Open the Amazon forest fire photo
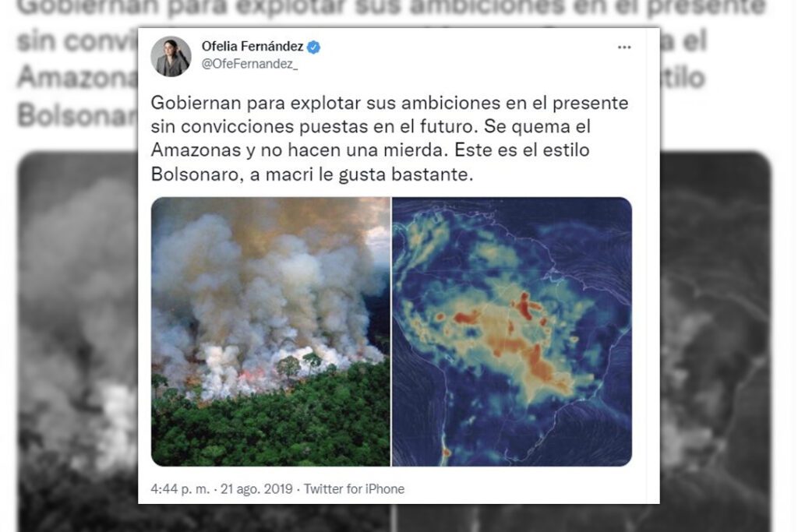This screenshot has width=798, height=532. coord(270,332)
